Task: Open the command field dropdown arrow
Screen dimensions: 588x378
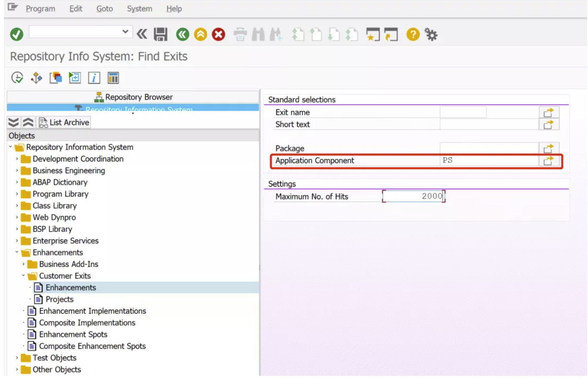Action: (125, 31)
